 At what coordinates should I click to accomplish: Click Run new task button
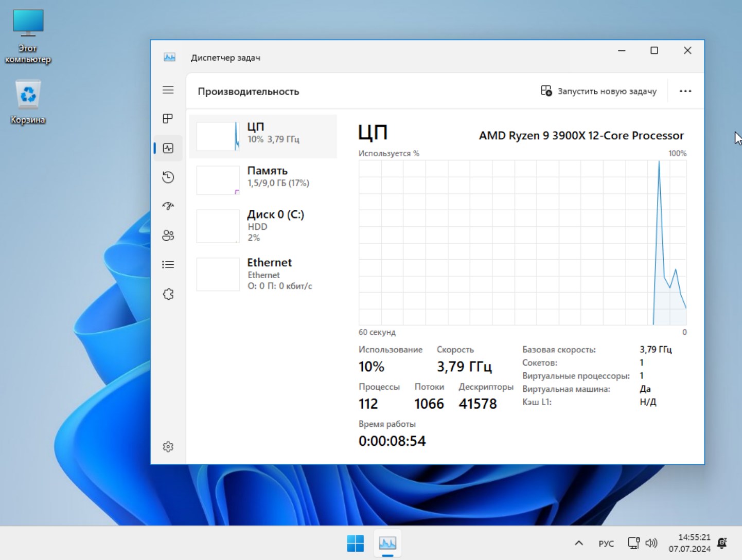tap(599, 91)
